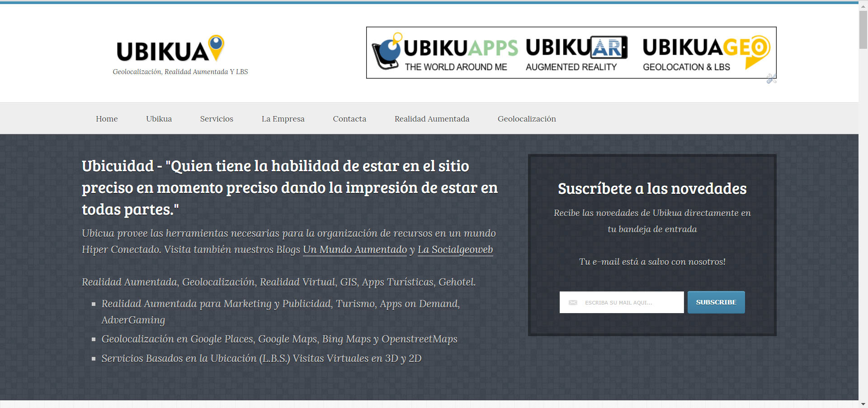The image size is (868, 408).
Task: Click the envelope icon in email field
Action: (x=573, y=302)
